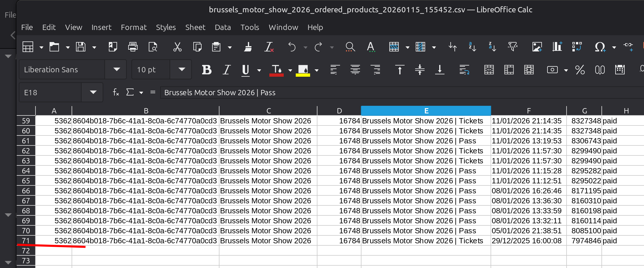The height and width of the screenshot is (268, 644).
Task: Click the Name Box showing E18
Action: (50, 93)
